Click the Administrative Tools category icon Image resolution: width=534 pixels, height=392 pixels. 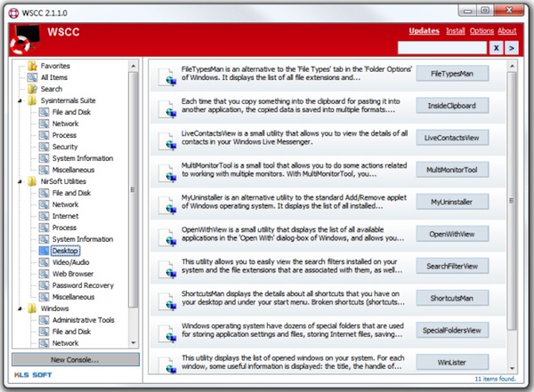(x=44, y=320)
